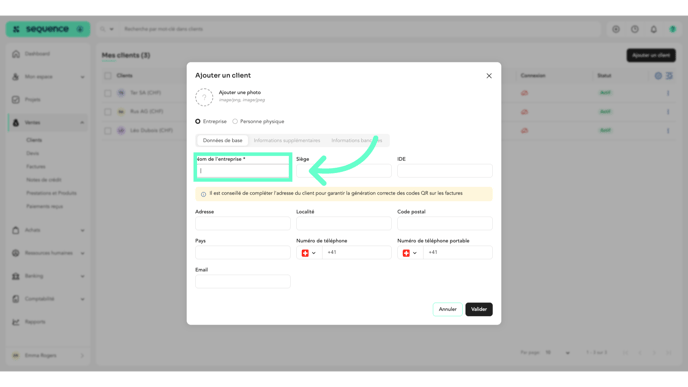Click Ajouter une photo link

pos(240,93)
